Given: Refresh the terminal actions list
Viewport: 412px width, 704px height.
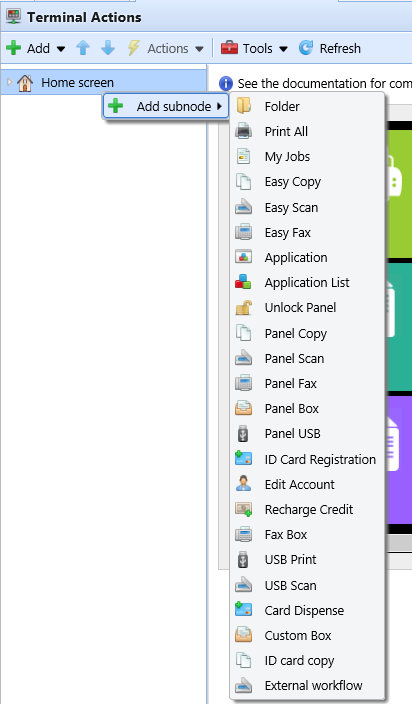Looking at the screenshot, I should 330,48.
